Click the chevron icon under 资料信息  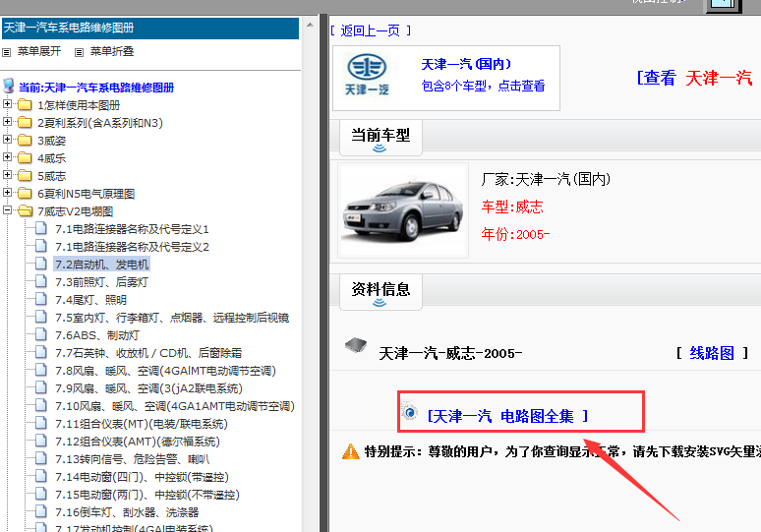pos(380,303)
